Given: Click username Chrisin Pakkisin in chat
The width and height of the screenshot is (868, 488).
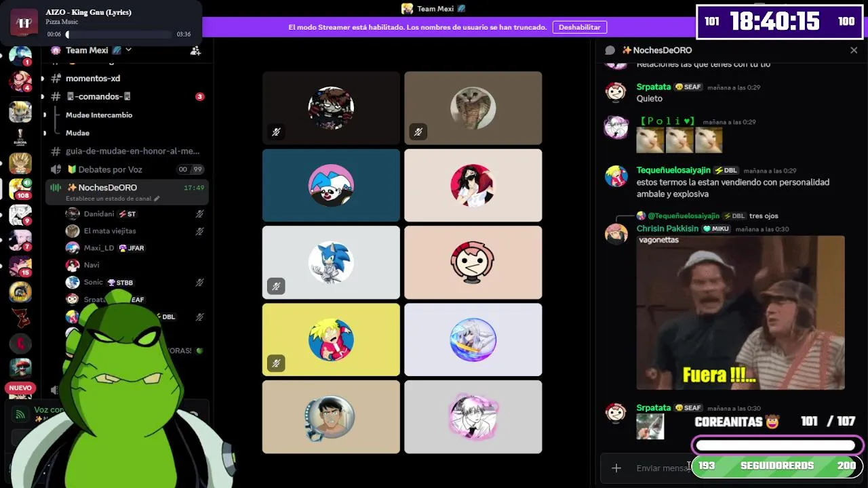Looking at the screenshot, I should [667, 228].
